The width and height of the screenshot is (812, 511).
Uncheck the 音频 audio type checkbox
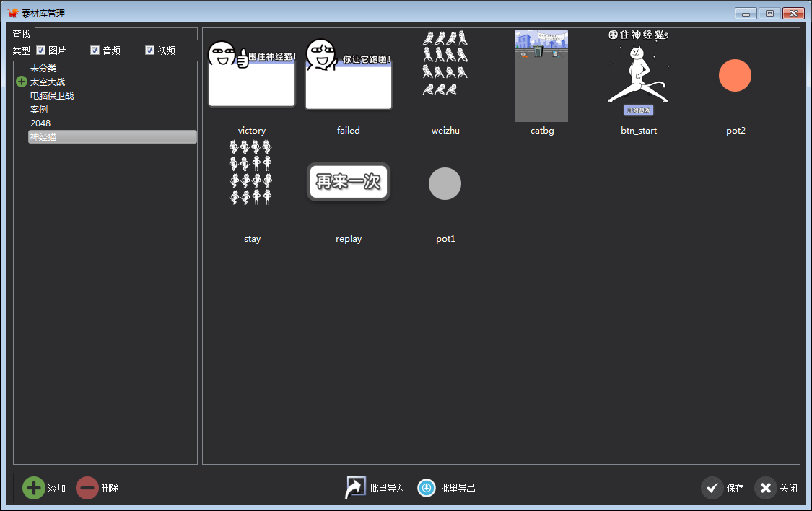[95, 51]
